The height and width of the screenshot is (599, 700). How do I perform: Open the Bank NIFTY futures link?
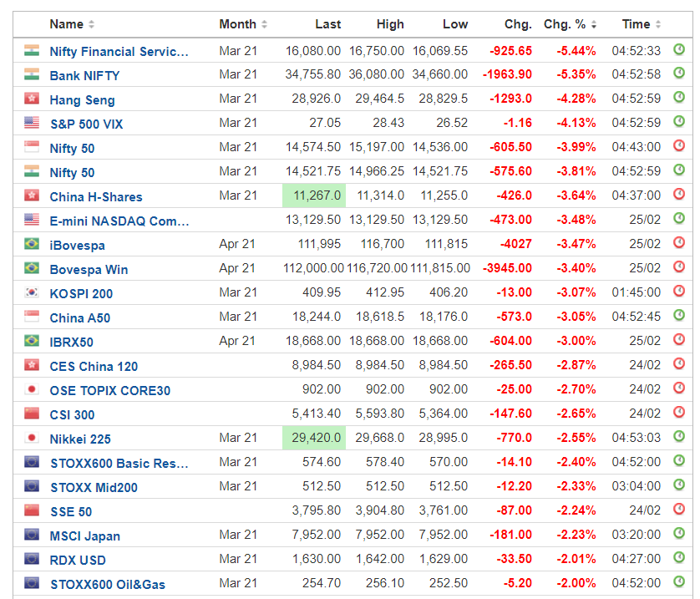click(x=84, y=75)
